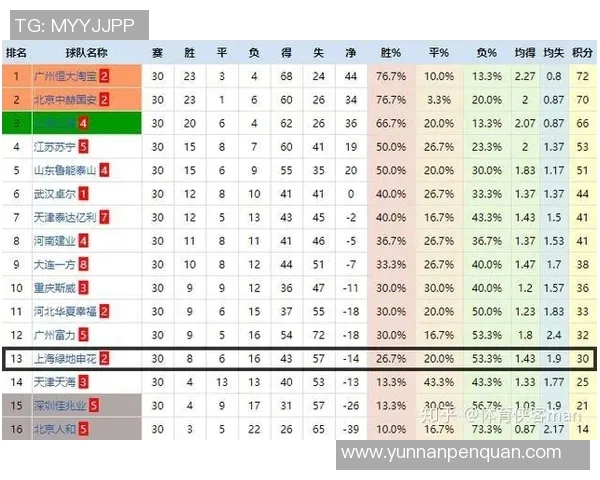Sort by the 排名 column header

click(x=16, y=52)
